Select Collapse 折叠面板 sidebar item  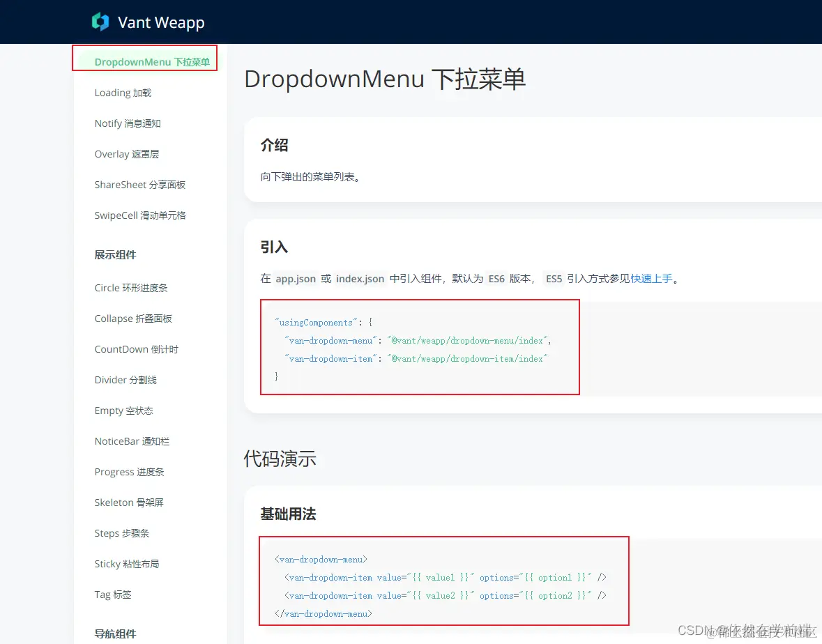click(133, 319)
